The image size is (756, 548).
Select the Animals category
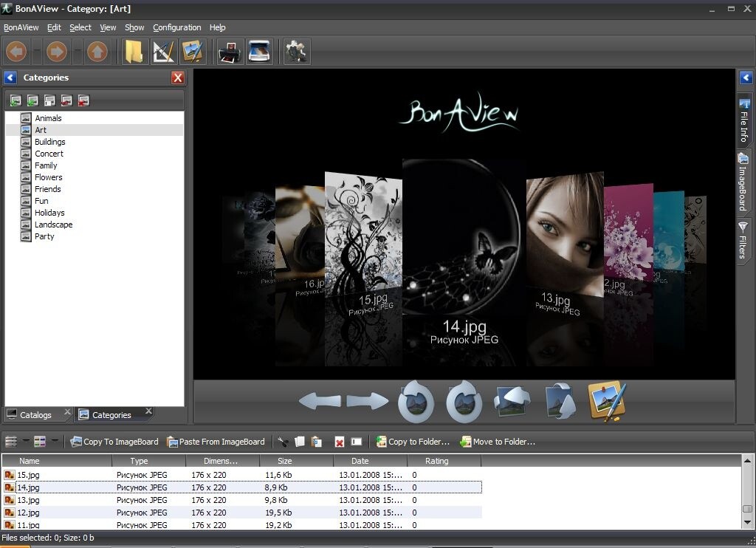tap(48, 118)
